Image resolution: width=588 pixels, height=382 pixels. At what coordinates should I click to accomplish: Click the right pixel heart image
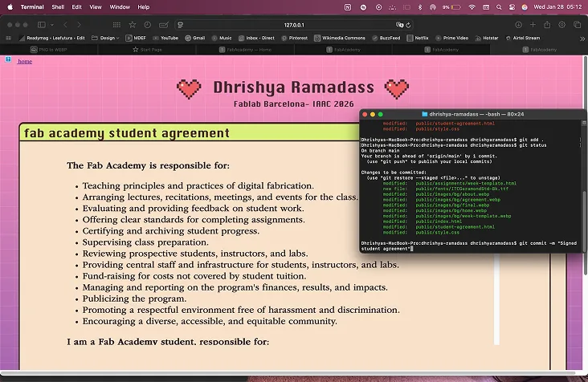[x=396, y=89]
